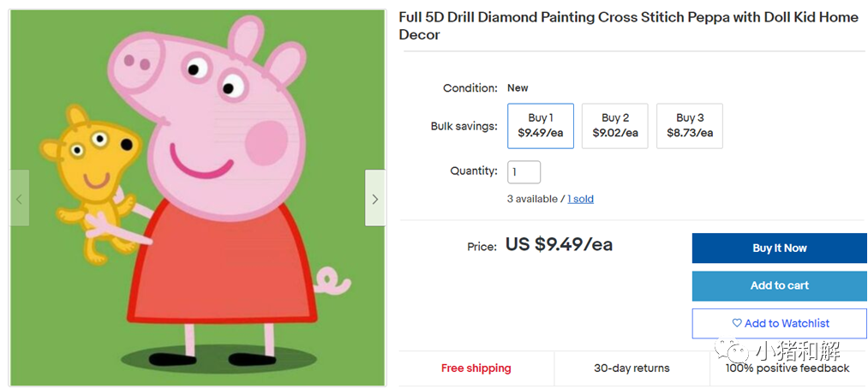This screenshot has height=389, width=868.
Task: Choose the Buy 3 $8.73/ea option
Action: click(689, 126)
